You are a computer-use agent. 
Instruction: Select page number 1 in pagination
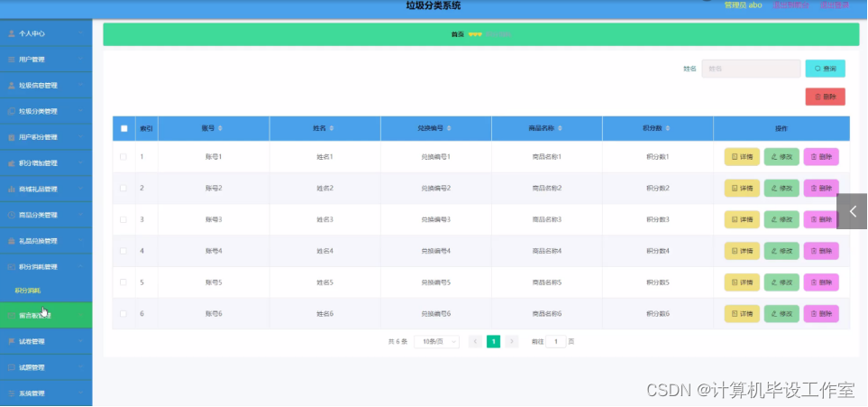tap(493, 342)
